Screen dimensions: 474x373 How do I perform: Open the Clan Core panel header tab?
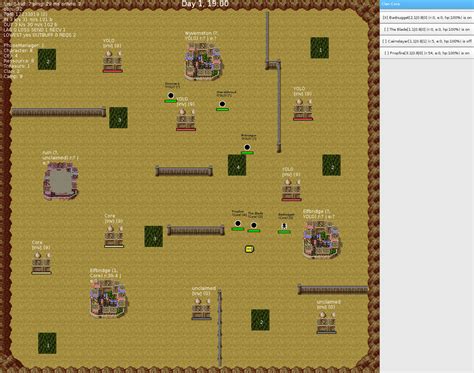[x=427, y=4]
